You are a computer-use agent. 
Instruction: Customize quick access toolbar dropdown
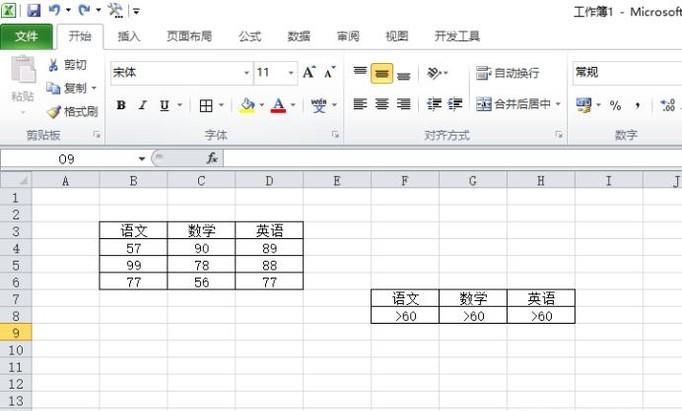point(136,11)
